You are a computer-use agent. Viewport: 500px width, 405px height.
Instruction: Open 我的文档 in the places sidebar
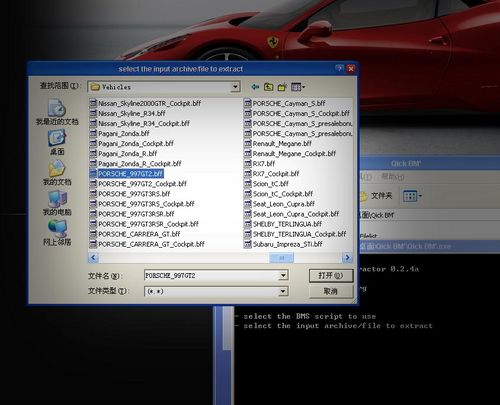(57, 173)
